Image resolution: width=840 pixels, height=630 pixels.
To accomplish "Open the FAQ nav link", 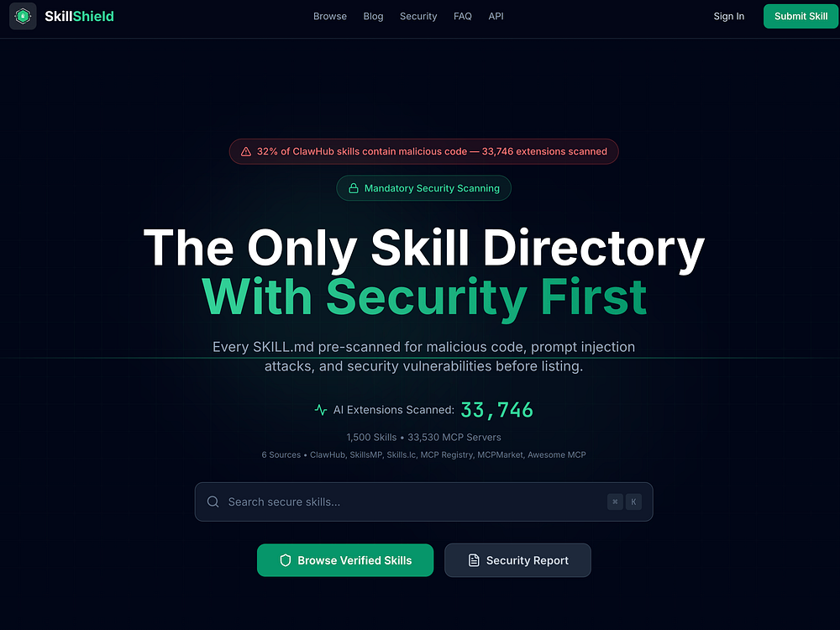I will tap(463, 16).
